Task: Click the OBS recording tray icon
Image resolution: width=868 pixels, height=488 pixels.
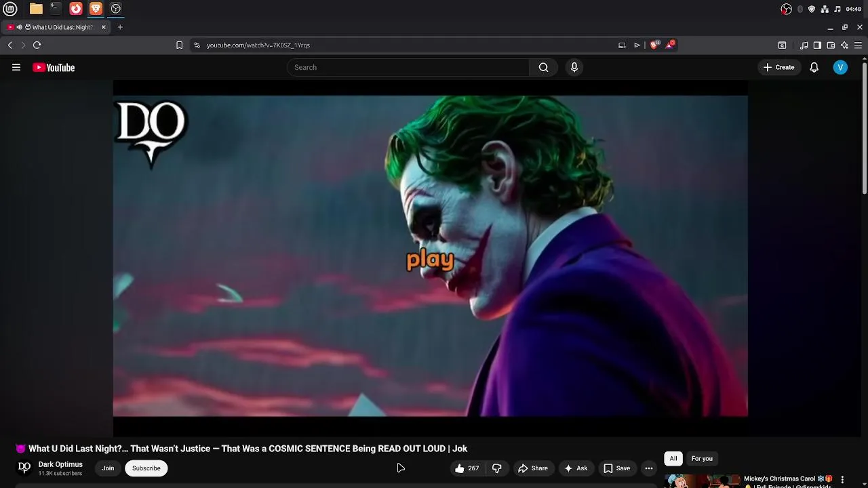Action: click(x=786, y=9)
